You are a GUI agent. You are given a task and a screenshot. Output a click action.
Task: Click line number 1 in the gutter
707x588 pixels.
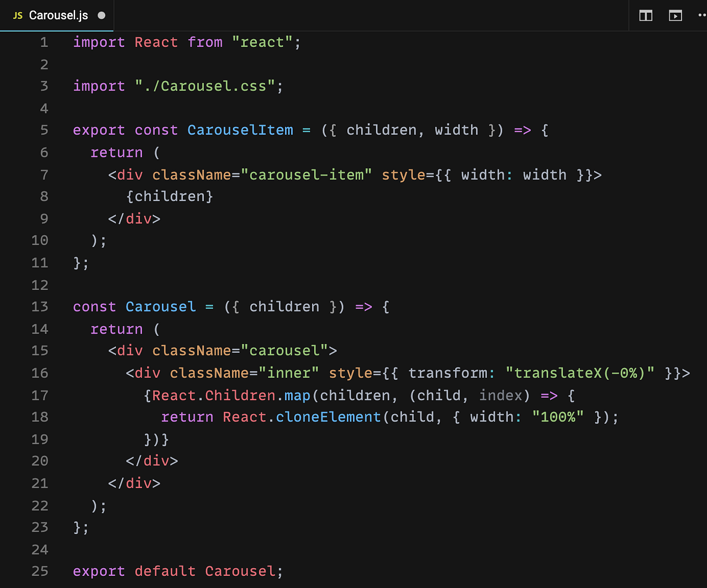click(x=44, y=42)
